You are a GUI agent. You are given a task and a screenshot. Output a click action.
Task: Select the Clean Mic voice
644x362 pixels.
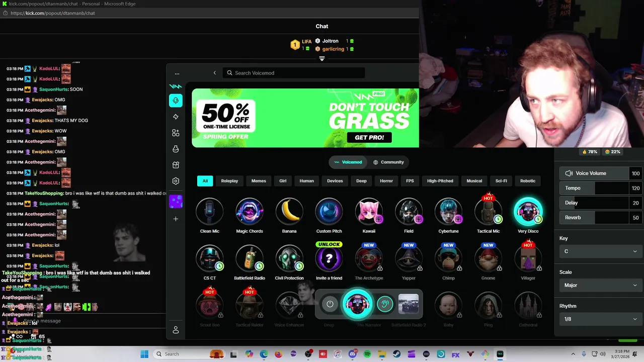(209, 212)
